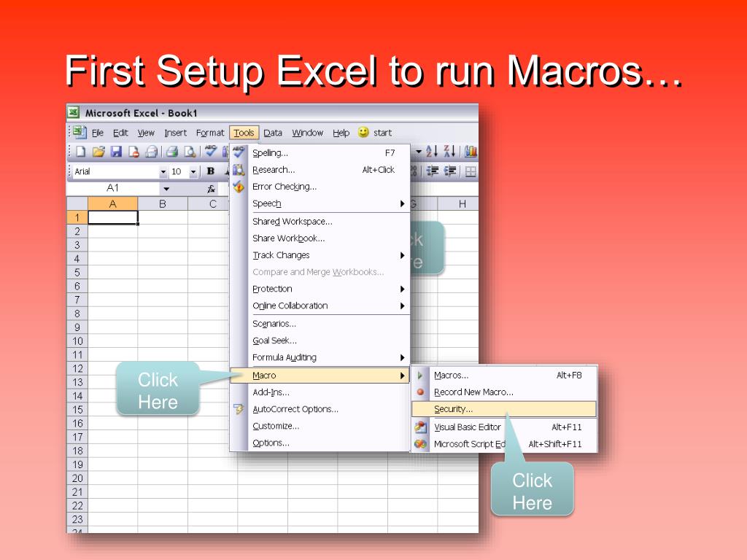The width and height of the screenshot is (747, 560).
Task: Click the Name Box showing A1
Action: point(113,189)
